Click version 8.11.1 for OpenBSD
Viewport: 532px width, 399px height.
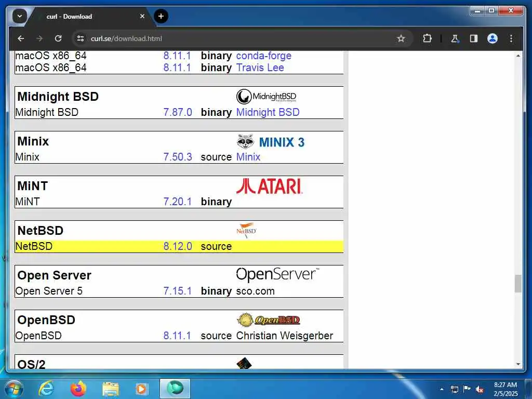177,336
